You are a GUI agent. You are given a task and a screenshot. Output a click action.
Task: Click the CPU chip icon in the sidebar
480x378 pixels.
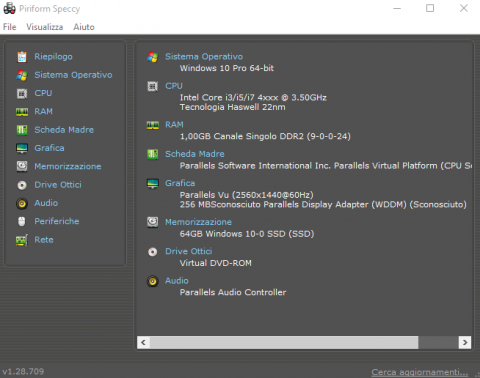tap(22, 93)
